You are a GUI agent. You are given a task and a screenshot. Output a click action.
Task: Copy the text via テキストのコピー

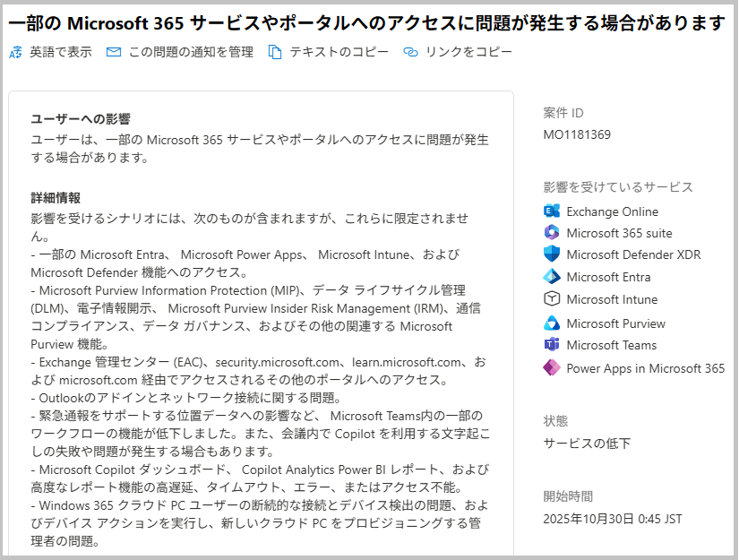(339, 52)
